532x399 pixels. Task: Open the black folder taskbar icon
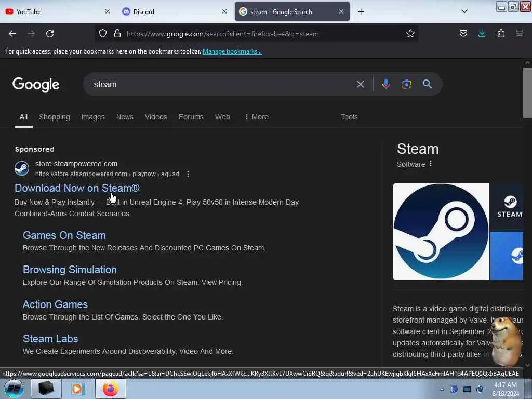(x=46, y=389)
